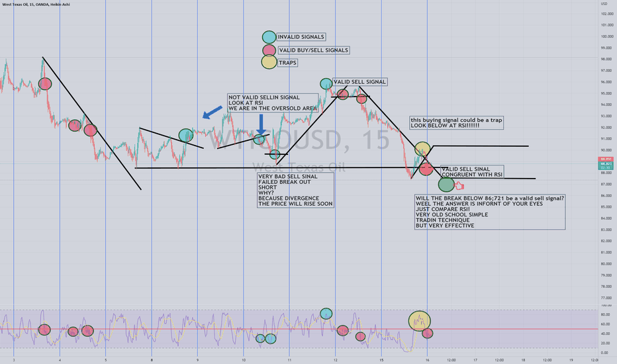Viewport: 617px width, 364px height.
Task: Click the cyan circle beside INVALID SIGNALS legend
Action: point(269,37)
